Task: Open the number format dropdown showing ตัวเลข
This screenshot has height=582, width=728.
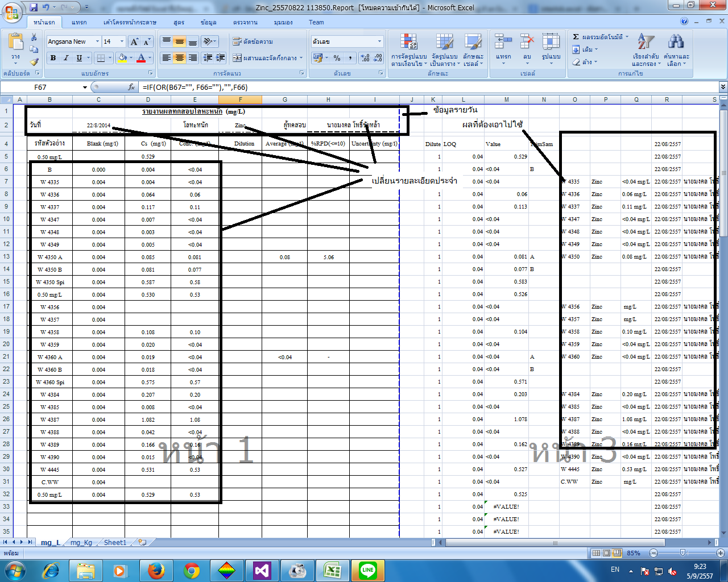Action: tap(379, 41)
